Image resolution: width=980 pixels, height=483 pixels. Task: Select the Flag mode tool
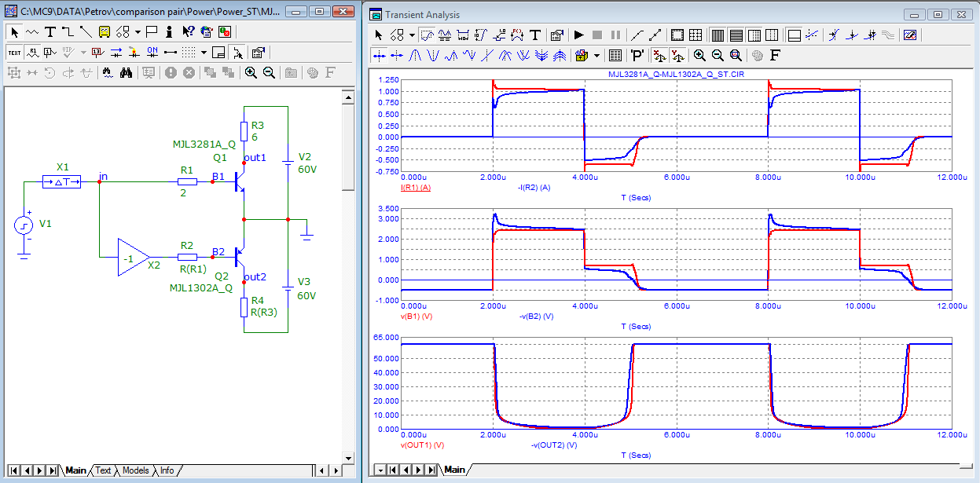pyautogui.click(x=152, y=31)
